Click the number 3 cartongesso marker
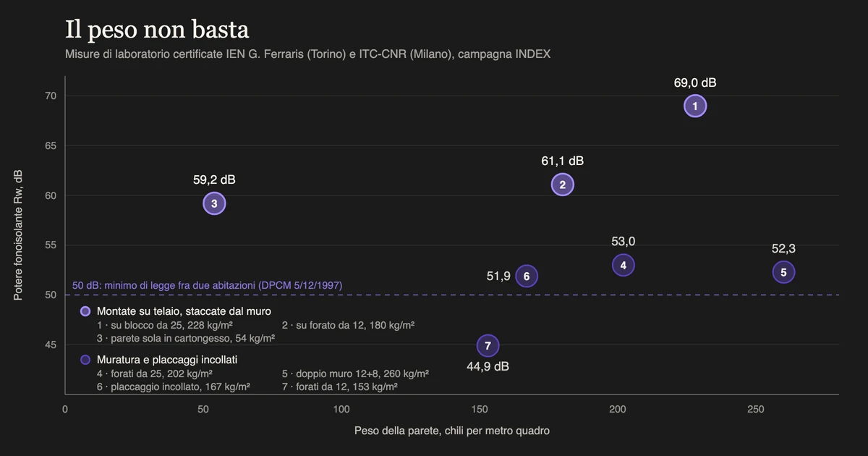Image resolution: width=868 pixels, height=456 pixels. coord(214,203)
